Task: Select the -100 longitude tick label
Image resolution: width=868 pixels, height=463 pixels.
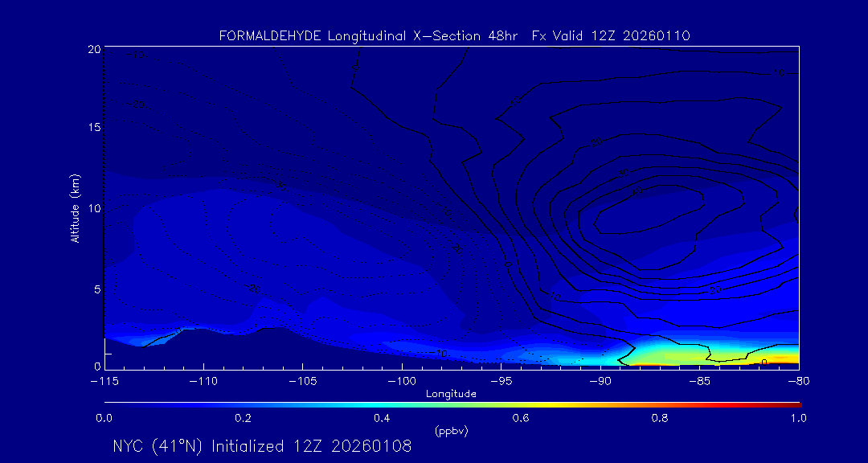Action: click(x=402, y=380)
